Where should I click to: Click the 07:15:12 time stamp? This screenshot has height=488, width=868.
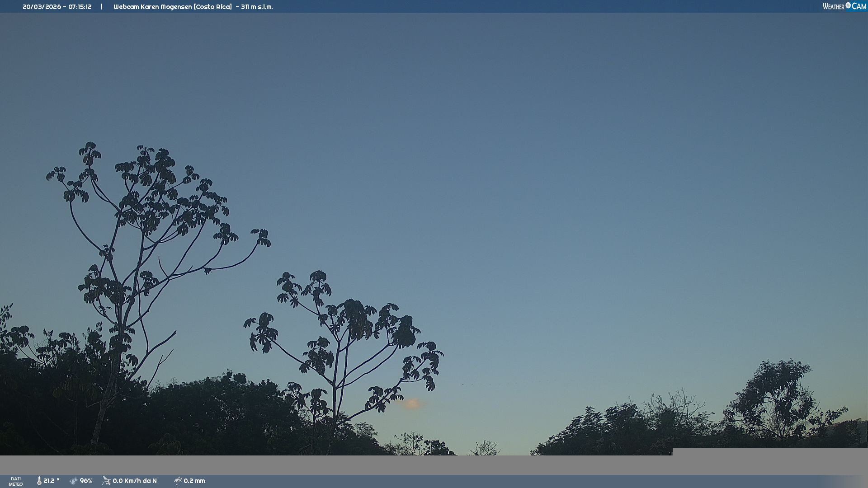80,7
